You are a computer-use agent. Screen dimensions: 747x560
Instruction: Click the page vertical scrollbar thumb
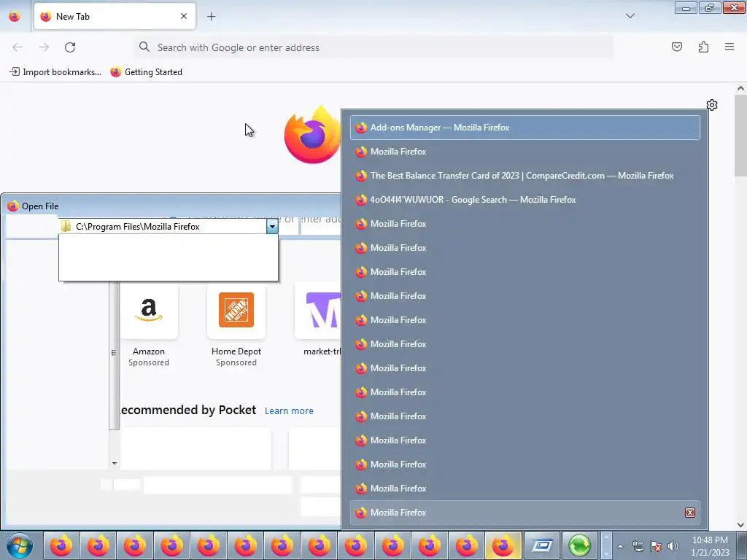click(740, 135)
